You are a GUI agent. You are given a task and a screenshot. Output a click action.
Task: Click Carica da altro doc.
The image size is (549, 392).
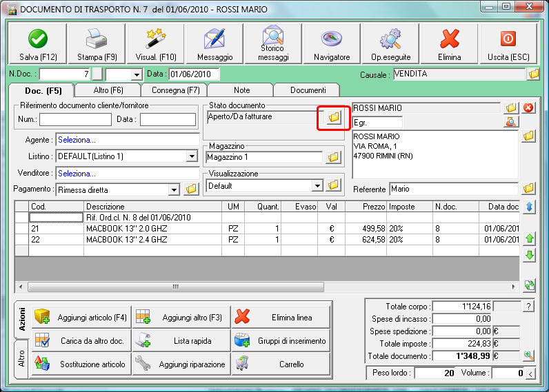pos(81,340)
